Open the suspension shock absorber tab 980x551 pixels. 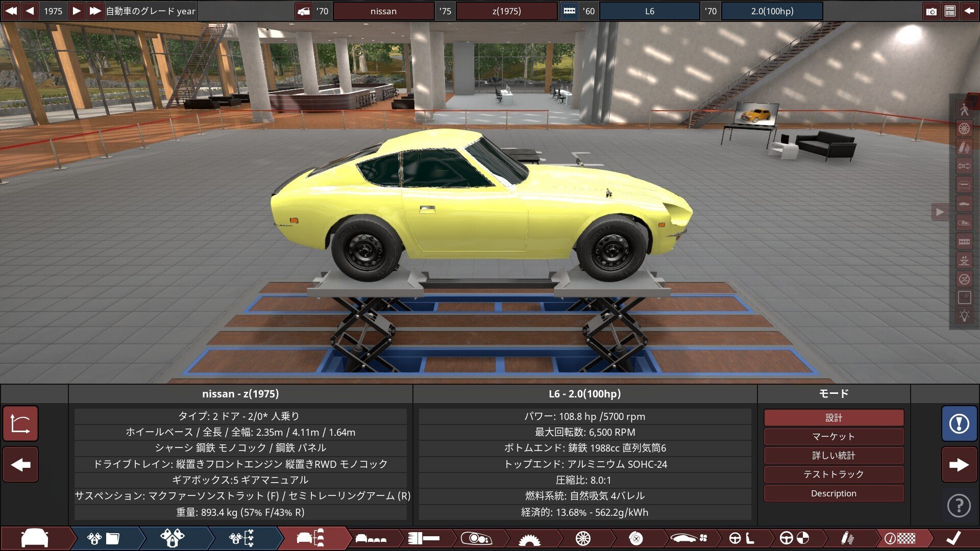pos(847,538)
